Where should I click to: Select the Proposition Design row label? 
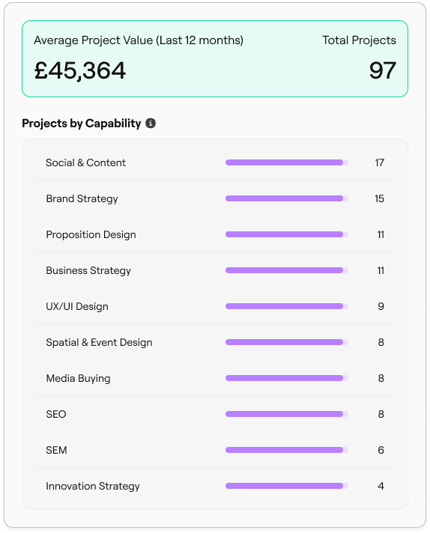[x=91, y=235]
